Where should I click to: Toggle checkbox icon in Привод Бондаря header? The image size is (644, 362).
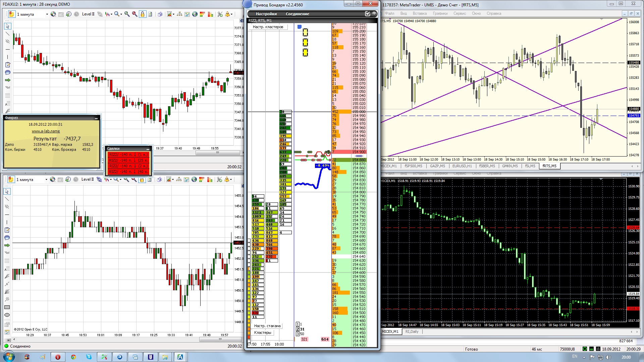pos(368,14)
